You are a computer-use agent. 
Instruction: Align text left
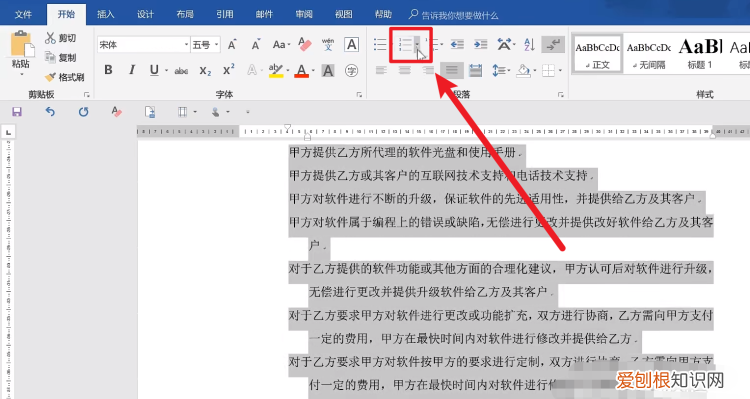[x=381, y=70]
